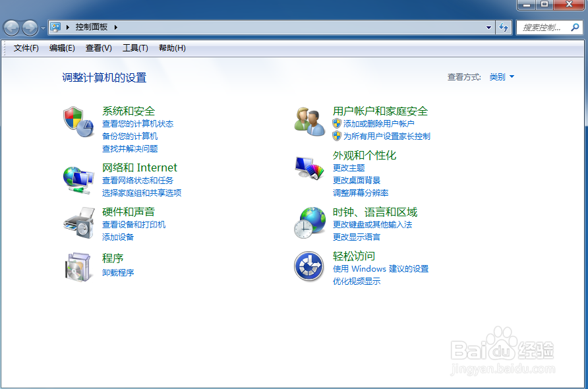
Task: Click 优化视频显示 link
Action: click(x=357, y=282)
